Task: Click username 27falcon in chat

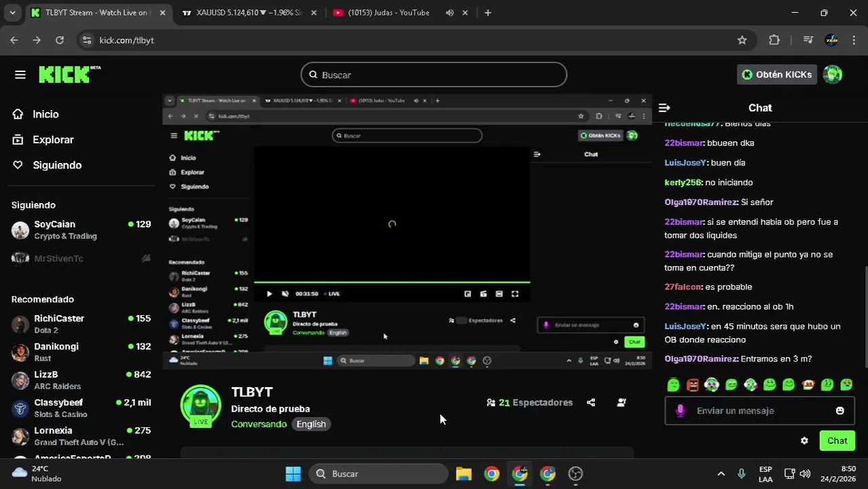Action: coord(684,287)
